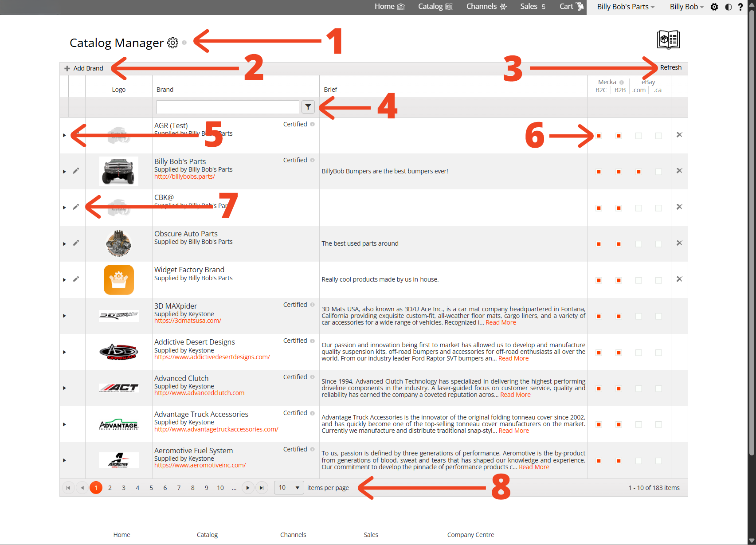The height and width of the screenshot is (545, 756).
Task: Click the Add Brand button
Action: click(84, 68)
